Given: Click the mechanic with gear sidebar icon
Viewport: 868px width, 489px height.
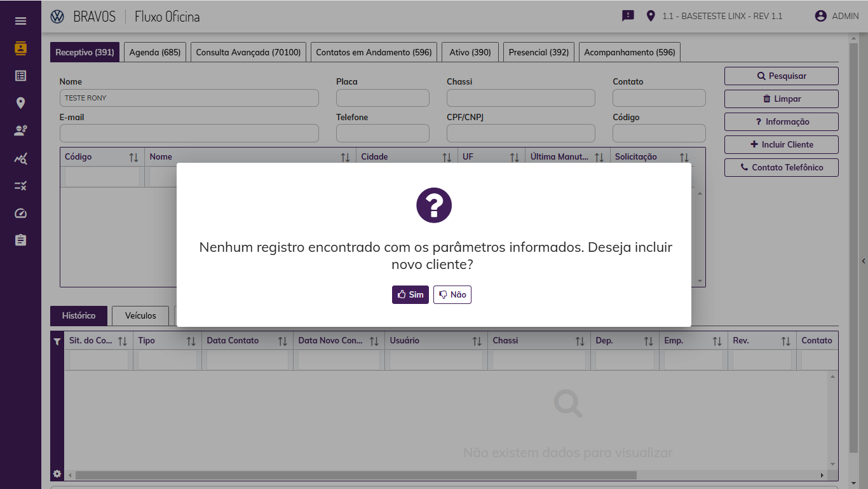Looking at the screenshot, I should pyautogui.click(x=20, y=130).
